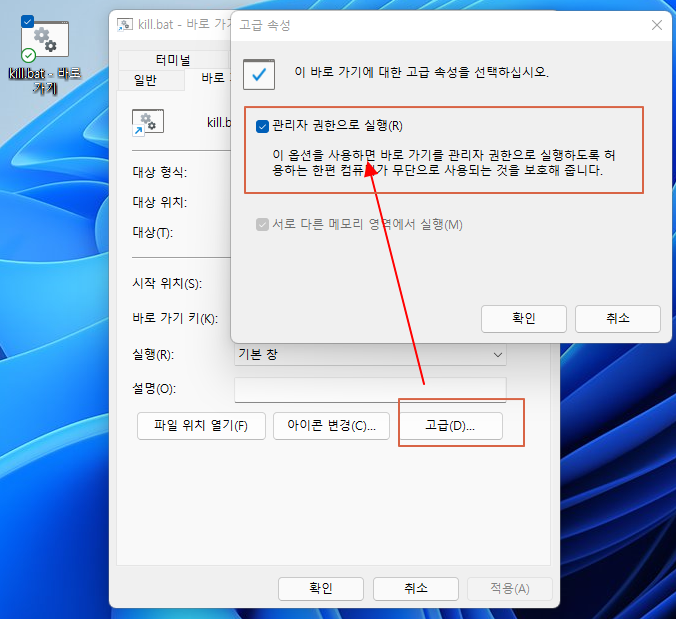Toggle the 관리자 권한으로 실행(R) checkbox
Image resolution: width=676 pixels, height=619 pixels.
click(262, 126)
